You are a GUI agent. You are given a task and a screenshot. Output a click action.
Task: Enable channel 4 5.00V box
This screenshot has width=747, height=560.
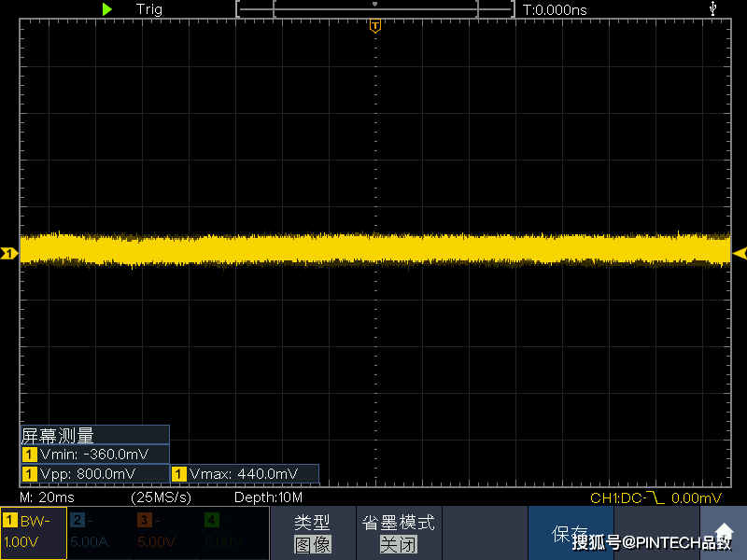(235, 532)
